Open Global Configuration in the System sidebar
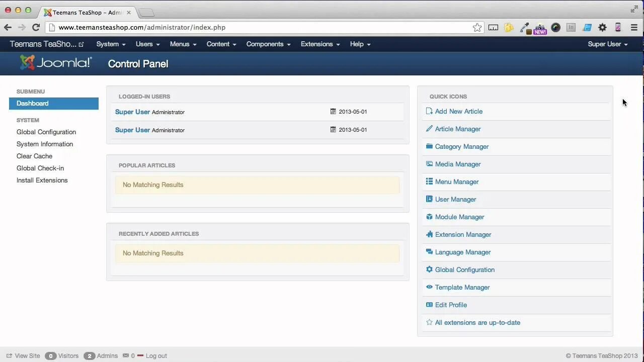644x362 pixels. point(46,132)
